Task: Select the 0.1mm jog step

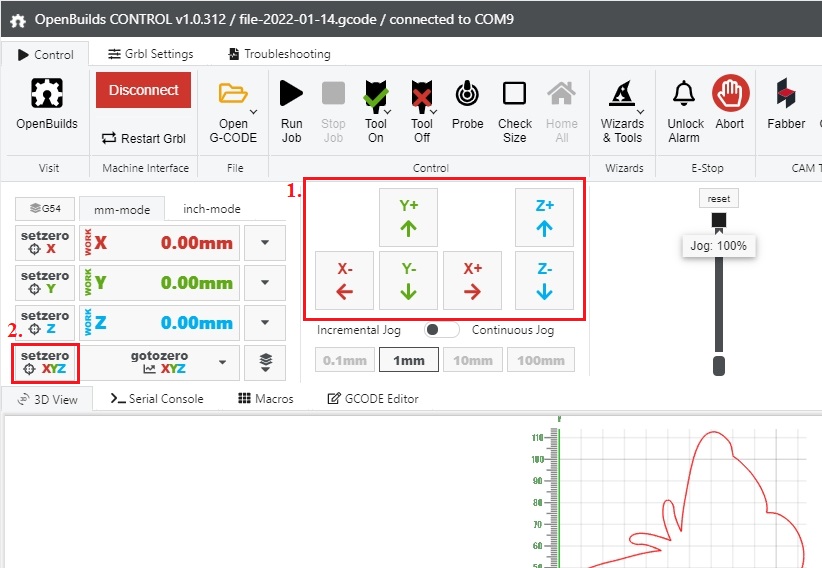Action: (x=344, y=360)
